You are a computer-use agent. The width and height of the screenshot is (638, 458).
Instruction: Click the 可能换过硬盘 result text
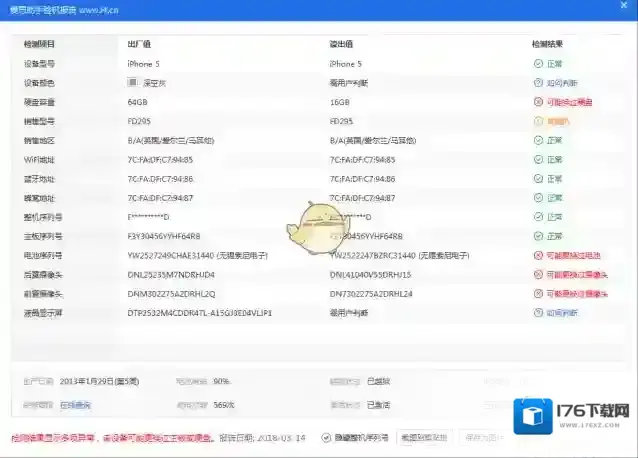pos(569,102)
